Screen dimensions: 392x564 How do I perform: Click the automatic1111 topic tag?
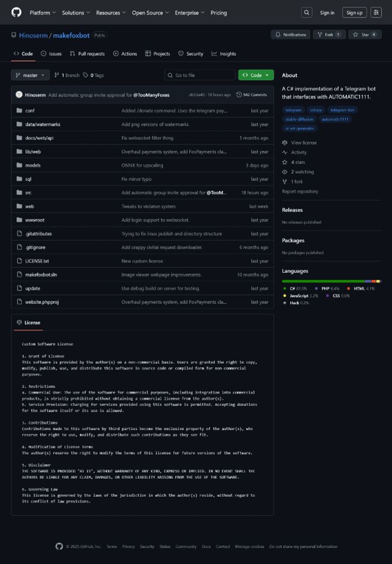tap(335, 119)
